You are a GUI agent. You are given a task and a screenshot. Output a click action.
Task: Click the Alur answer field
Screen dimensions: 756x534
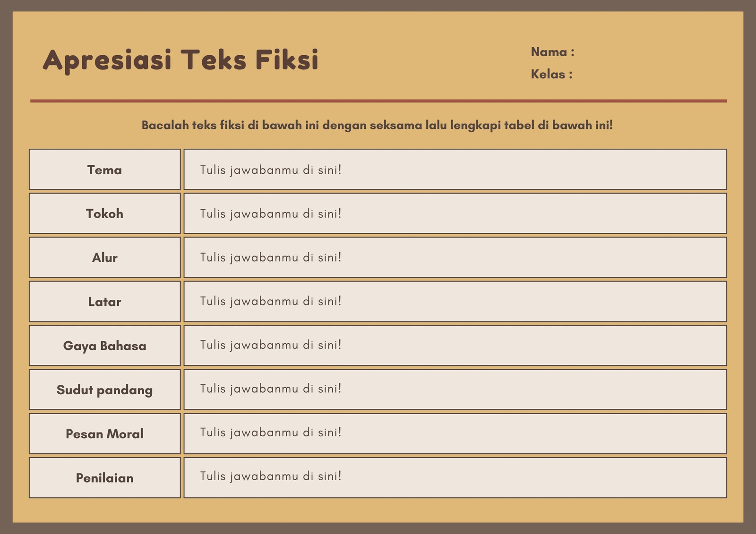tap(455, 257)
